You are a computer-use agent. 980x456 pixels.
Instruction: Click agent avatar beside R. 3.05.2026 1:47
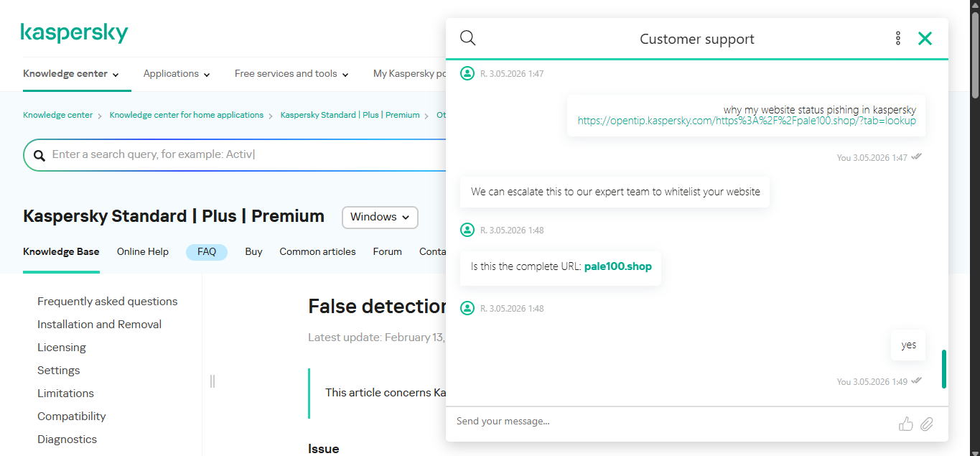tap(467, 73)
